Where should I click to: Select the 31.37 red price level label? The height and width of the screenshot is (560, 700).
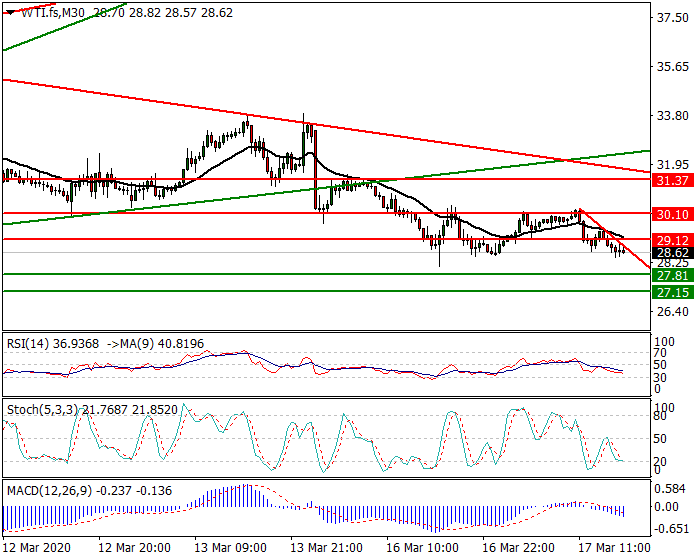tap(673, 180)
